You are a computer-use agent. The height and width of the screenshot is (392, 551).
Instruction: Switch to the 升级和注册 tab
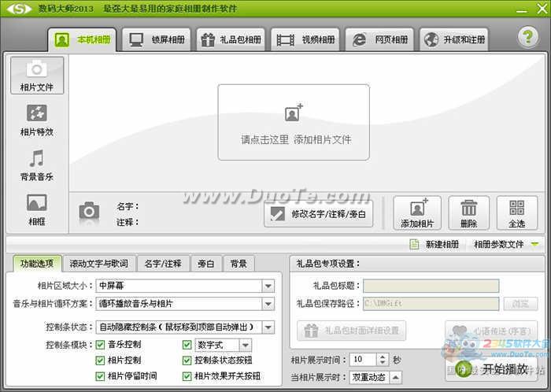tap(454, 39)
